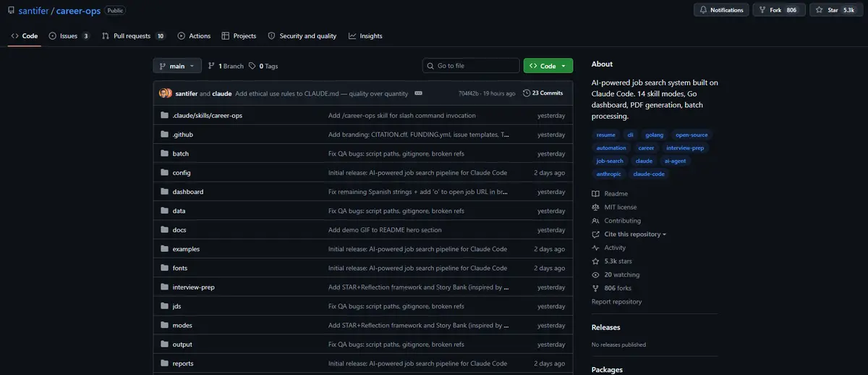Star the career-ops repository
The height and width of the screenshot is (375, 868).
pyautogui.click(x=836, y=10)
